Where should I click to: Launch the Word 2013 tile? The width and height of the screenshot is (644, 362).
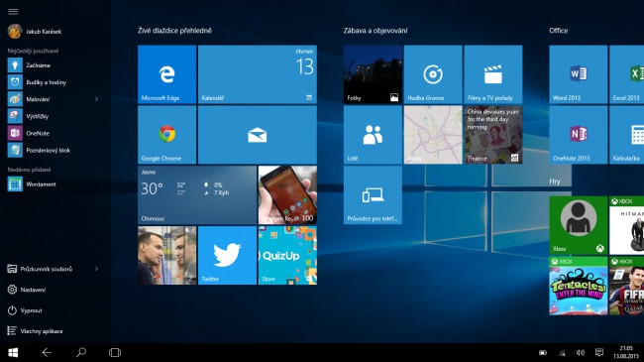(x=579, y=74)
